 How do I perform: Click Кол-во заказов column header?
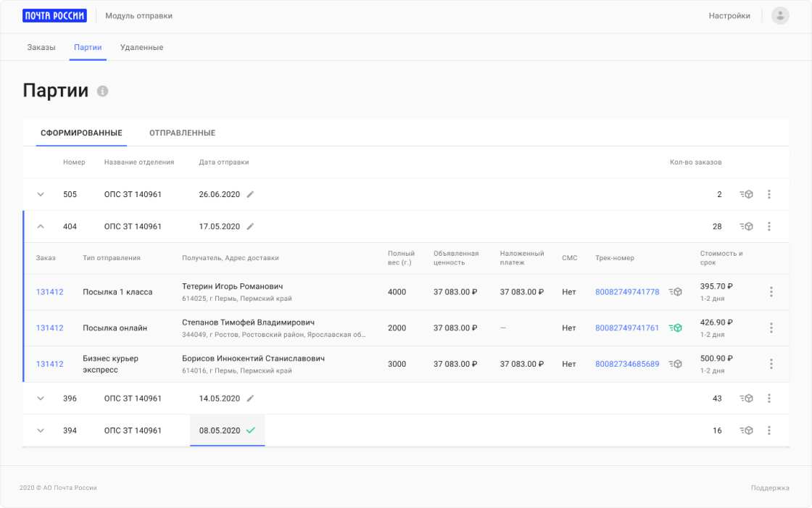pos(695,162)
